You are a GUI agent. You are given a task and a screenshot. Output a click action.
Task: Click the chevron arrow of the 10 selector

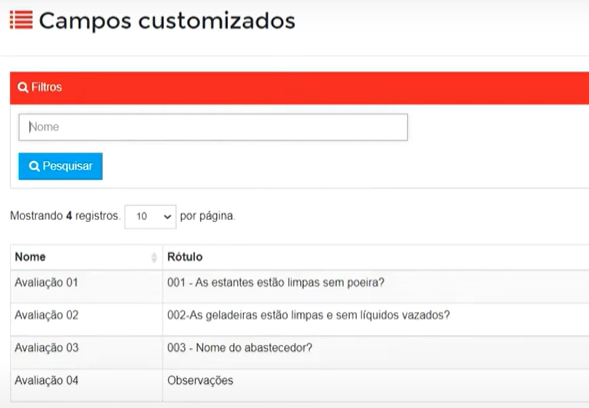pyautogui.click(x=168, y=217)
